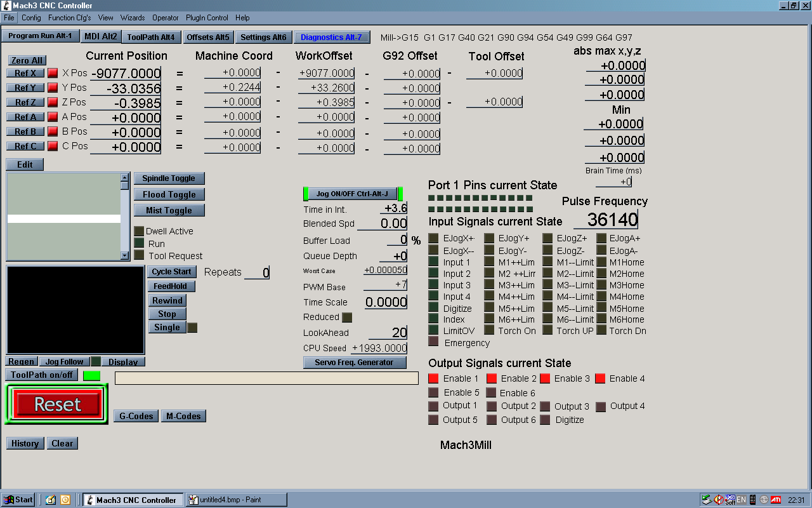Toggle the ToolPath on/off button
The height and width of the screenshot is (508, 812).
[x=42, y=375]
